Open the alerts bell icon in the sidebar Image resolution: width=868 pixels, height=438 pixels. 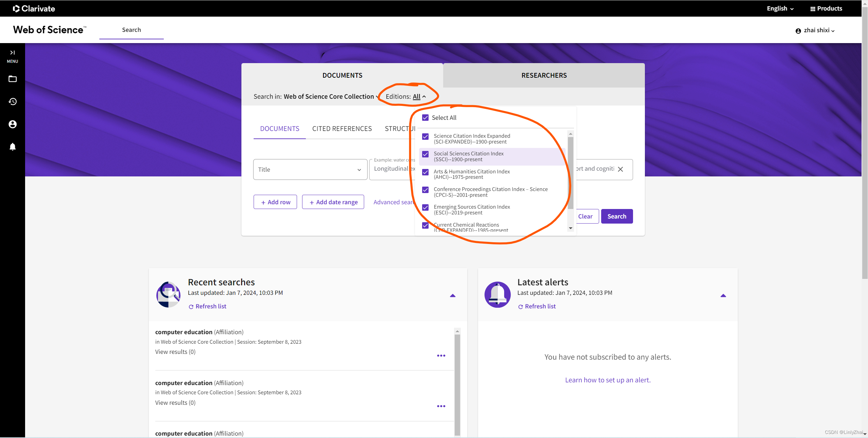(x=13, y=147)
